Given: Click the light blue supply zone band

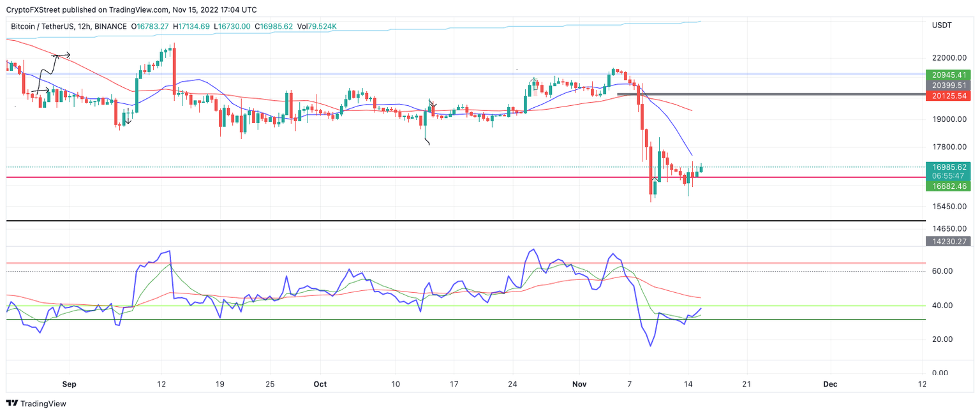Looking at the screenshot, I should pos(447,73).
